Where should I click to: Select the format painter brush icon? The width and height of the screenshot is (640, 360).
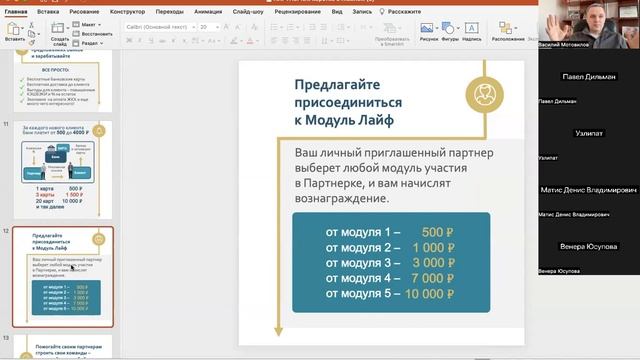tap(31, 42)
